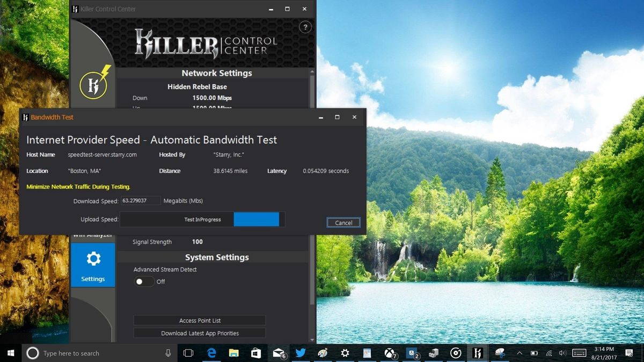This screenshot has width=644, height=362.
Task: Click the volume speaker tray icon
Action: (562, 353)
